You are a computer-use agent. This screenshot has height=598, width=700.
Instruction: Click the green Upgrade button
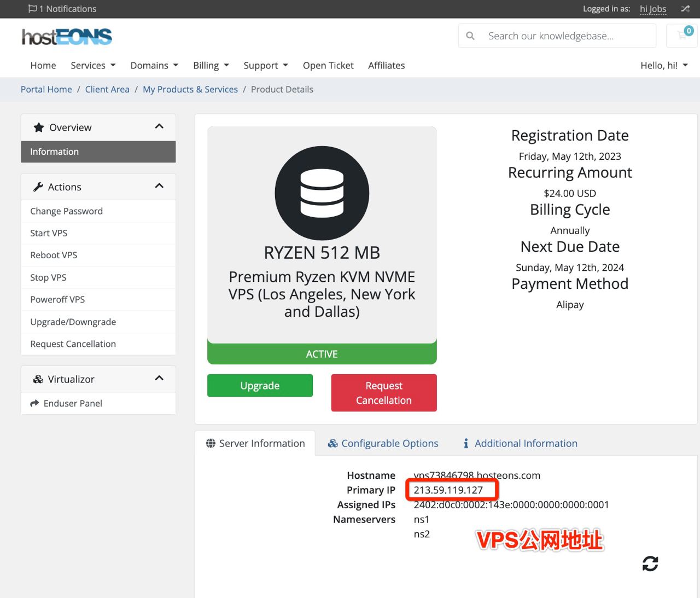click(260, 386)
